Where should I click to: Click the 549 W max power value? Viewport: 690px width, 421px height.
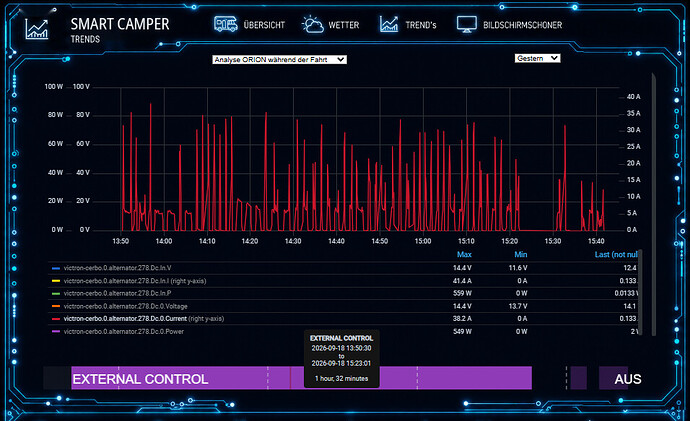(462, 331)
